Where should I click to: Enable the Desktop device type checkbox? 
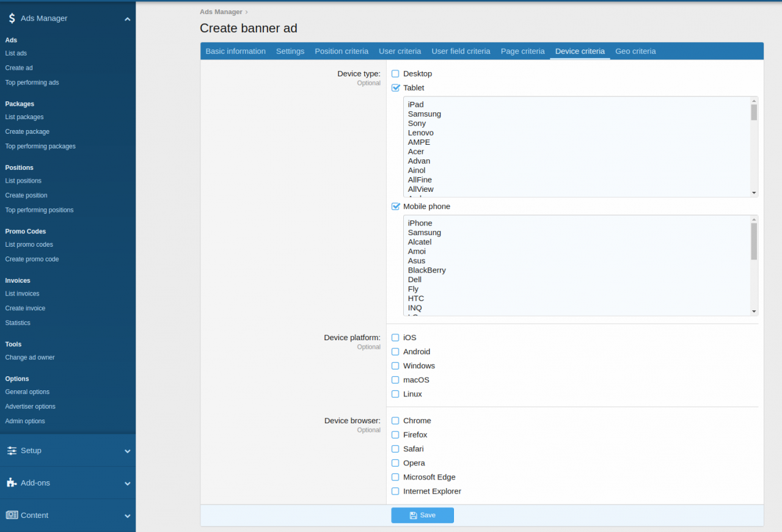(x=395, y=73)
